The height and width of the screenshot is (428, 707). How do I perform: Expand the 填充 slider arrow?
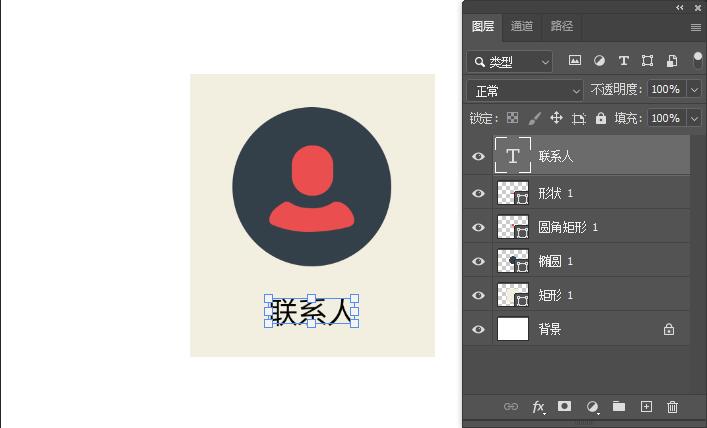point(694,119)
